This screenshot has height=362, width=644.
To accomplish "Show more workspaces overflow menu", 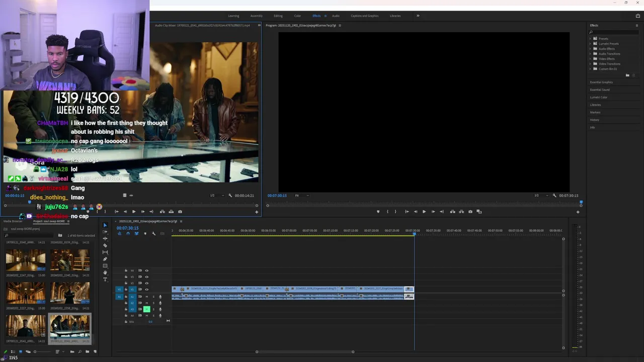I will click(x=418, y=16).
